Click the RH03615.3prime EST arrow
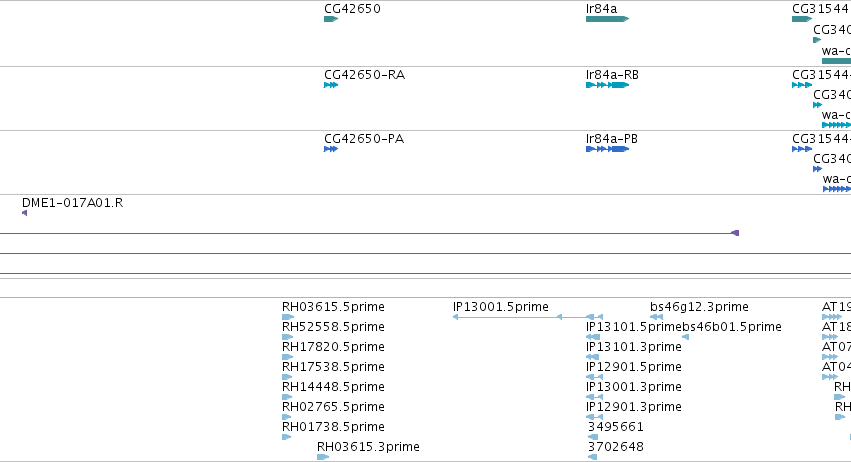851x462 pixels. coord(323,457)
